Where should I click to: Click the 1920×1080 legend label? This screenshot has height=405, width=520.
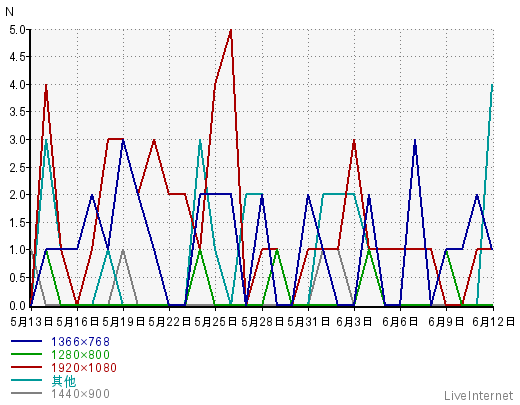pos(84,368)
